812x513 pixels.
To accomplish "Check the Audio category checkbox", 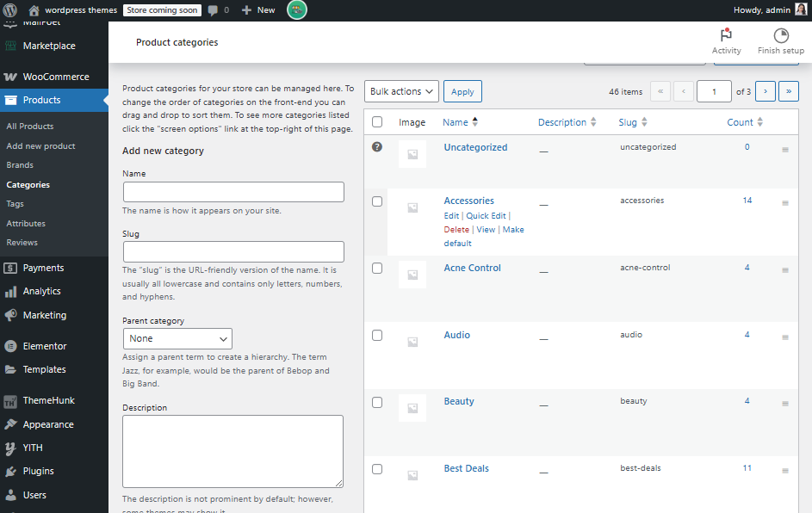I will [x=377, y=336].
